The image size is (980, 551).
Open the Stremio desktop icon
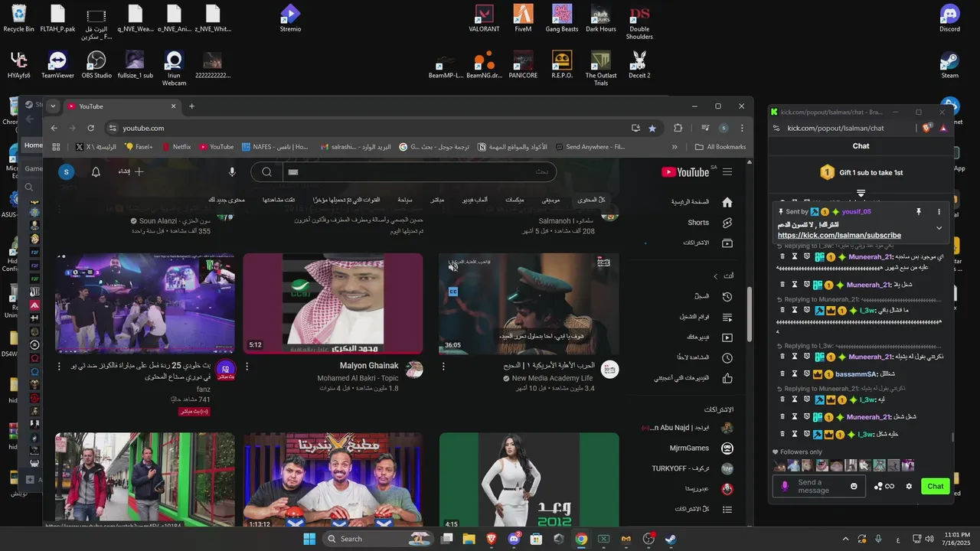(x=290, y=18)
